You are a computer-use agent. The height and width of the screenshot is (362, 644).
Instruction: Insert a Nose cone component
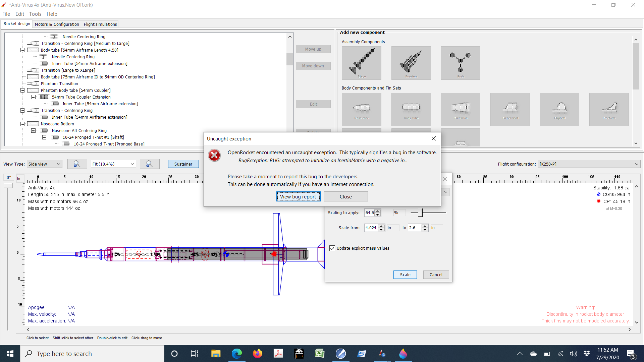click(361, 109)
